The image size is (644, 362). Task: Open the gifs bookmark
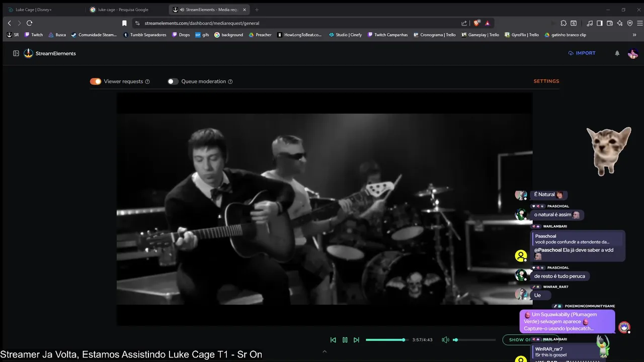point(202,35)
